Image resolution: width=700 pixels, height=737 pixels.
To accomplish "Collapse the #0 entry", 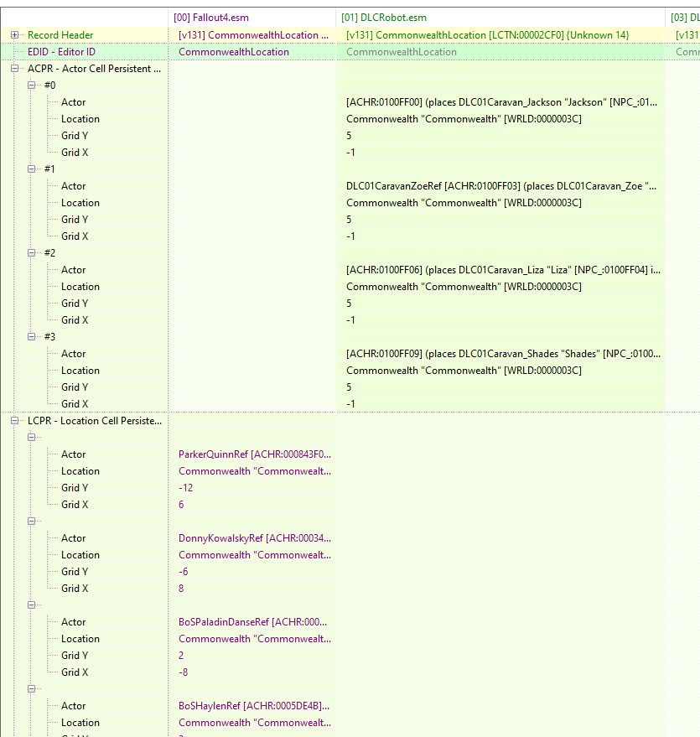I will pyautogui.click(x=32, y=85).
